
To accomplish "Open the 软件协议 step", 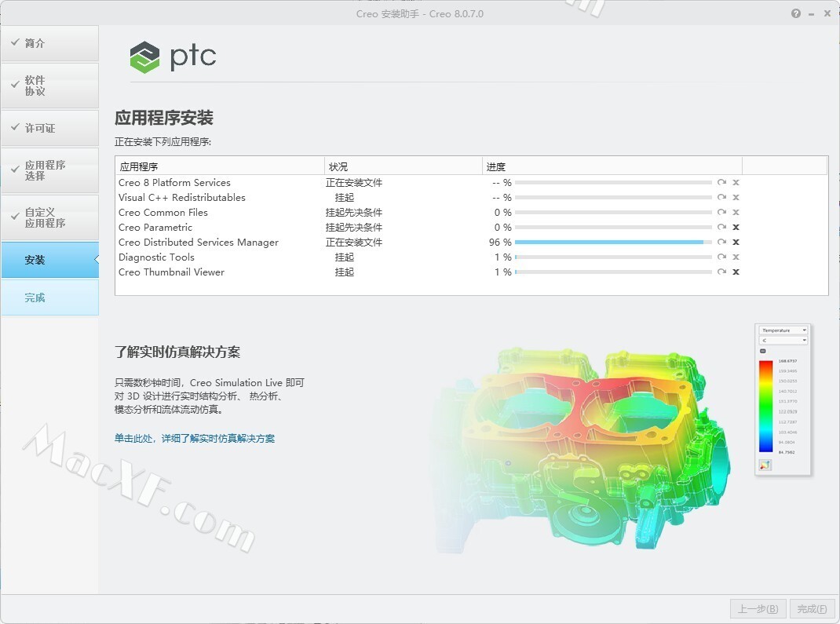I will point(49,86).
